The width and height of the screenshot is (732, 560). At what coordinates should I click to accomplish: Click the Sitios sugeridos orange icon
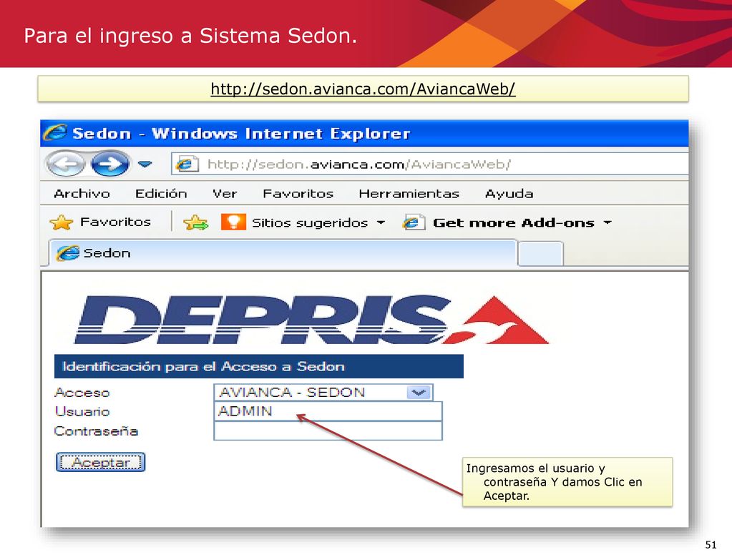(233, 222)
